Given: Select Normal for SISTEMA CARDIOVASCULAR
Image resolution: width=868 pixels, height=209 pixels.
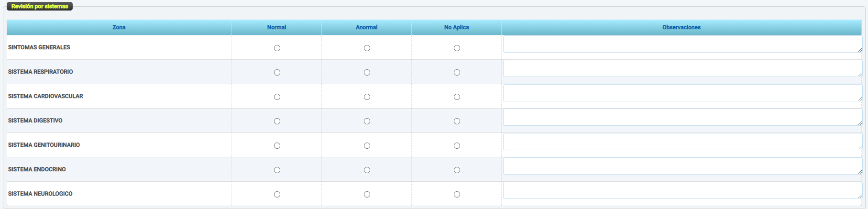Looking at the screenshot, I should 277,97.
